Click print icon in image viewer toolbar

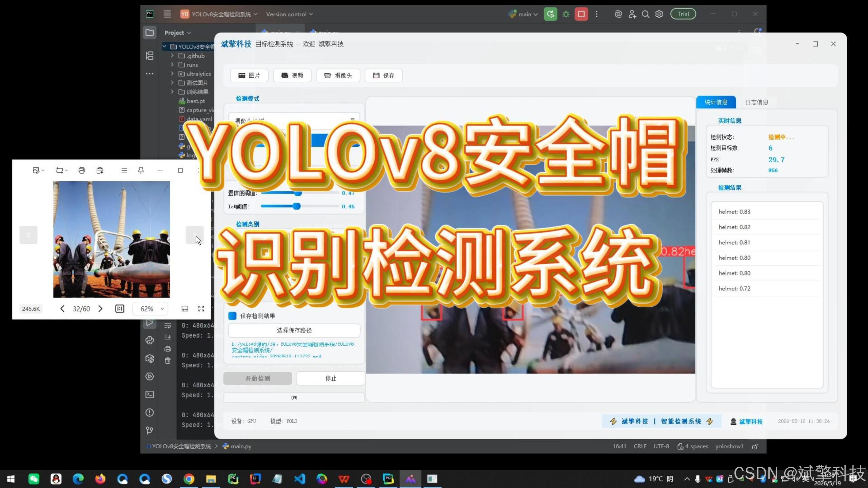(81, 170)
